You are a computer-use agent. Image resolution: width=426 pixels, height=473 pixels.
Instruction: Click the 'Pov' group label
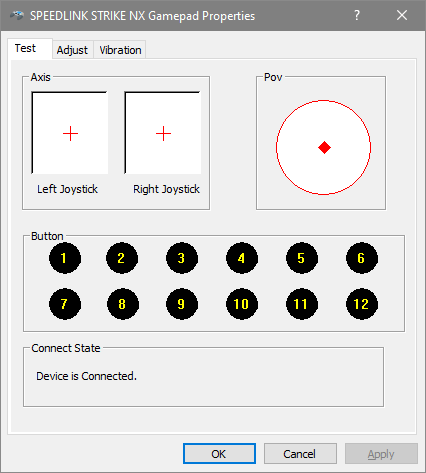(x=273, y=77)
